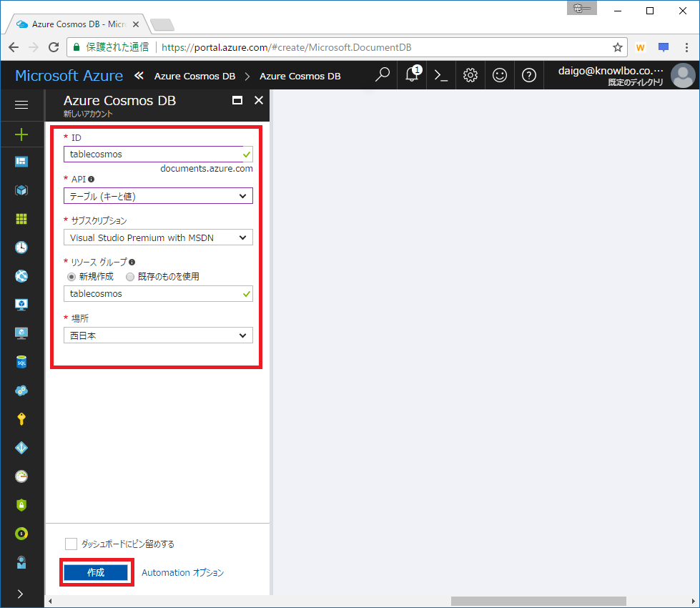The image size is (700, 608).
Task: Open the API dropdown showing テーブル (キーと値)
Action: pyautogui.click(x=158, y=196)
